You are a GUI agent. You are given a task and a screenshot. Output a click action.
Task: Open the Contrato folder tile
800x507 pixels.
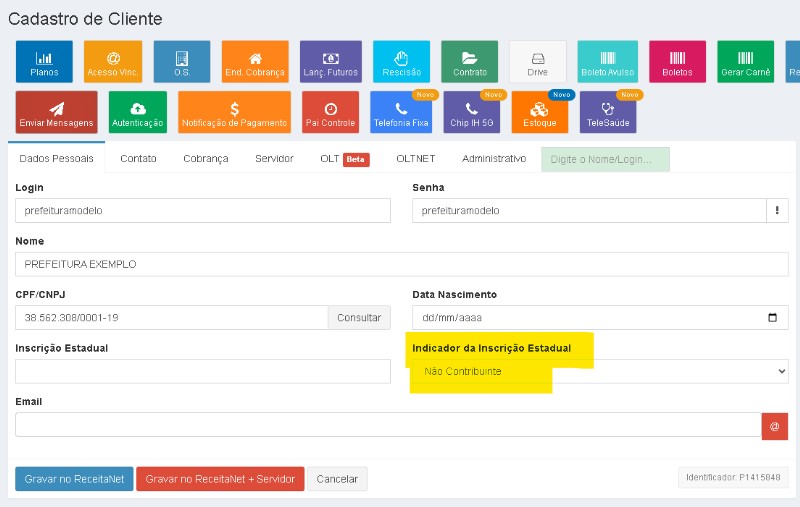pyautogui.click(x=470, y=62)
